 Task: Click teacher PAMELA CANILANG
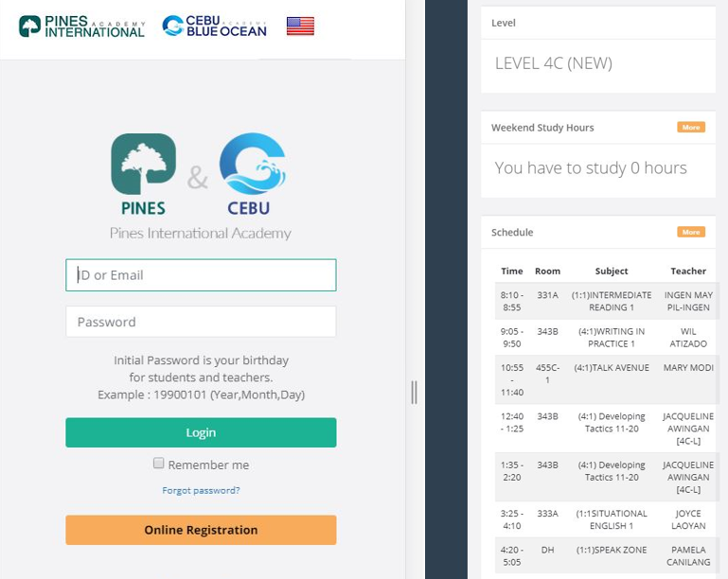(688, 555)
